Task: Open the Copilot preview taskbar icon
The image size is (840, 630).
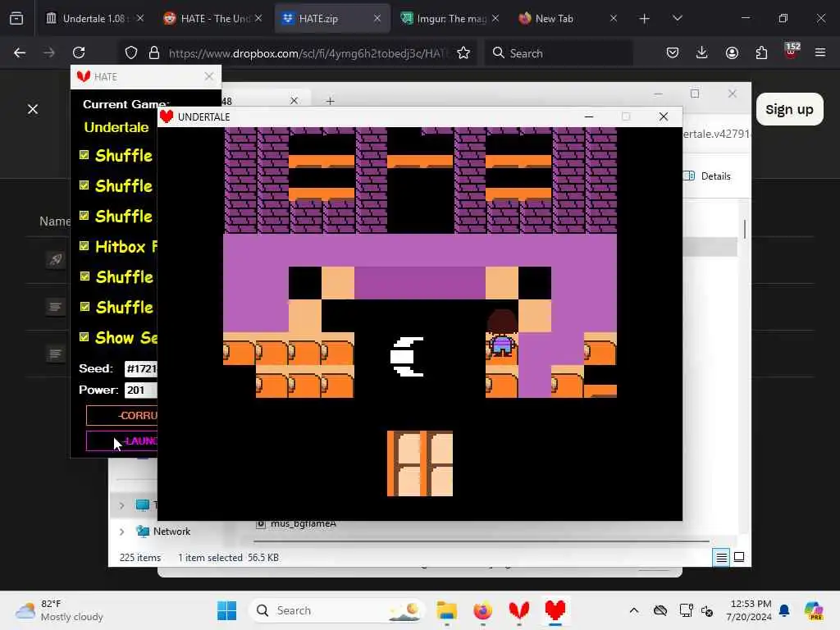Action: [813, 610]
